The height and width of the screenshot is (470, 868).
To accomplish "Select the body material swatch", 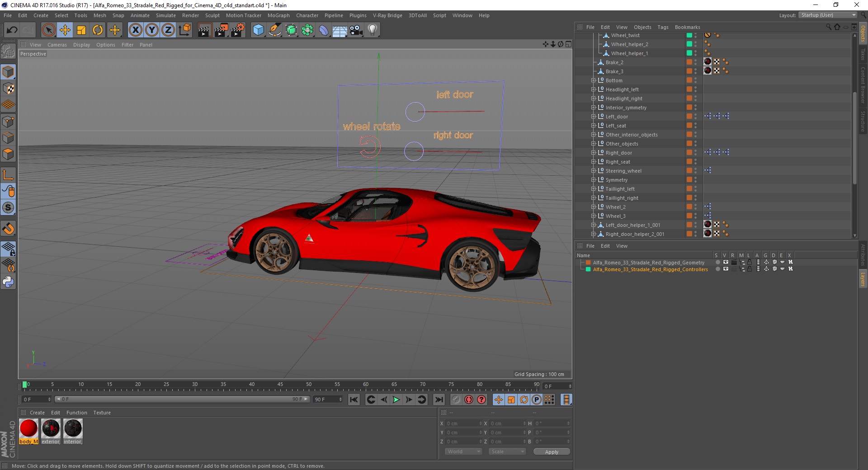I will [28, 432].
